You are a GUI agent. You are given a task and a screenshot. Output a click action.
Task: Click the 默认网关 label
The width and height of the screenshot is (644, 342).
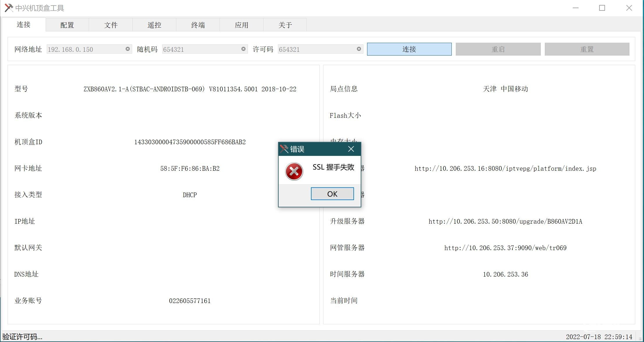28,247
